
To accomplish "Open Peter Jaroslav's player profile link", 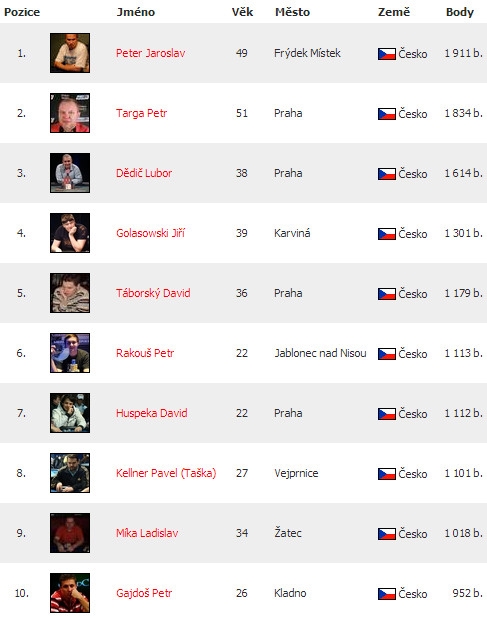I will (151, 53).
